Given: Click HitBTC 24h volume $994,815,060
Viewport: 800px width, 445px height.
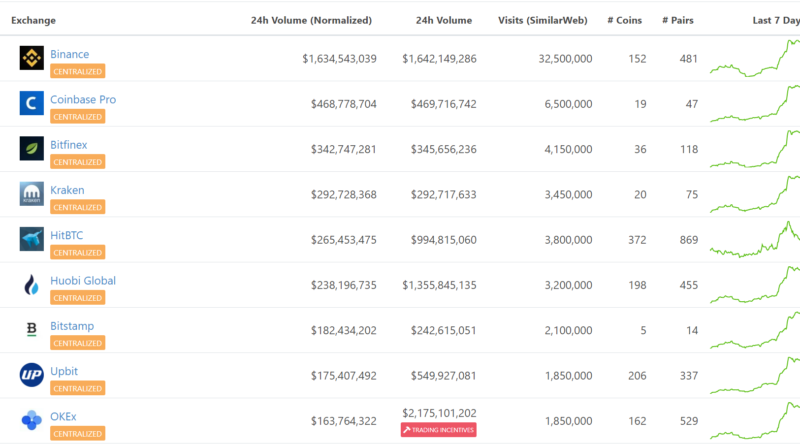Looking at the screenshot, I should click(x=444, y=240).
